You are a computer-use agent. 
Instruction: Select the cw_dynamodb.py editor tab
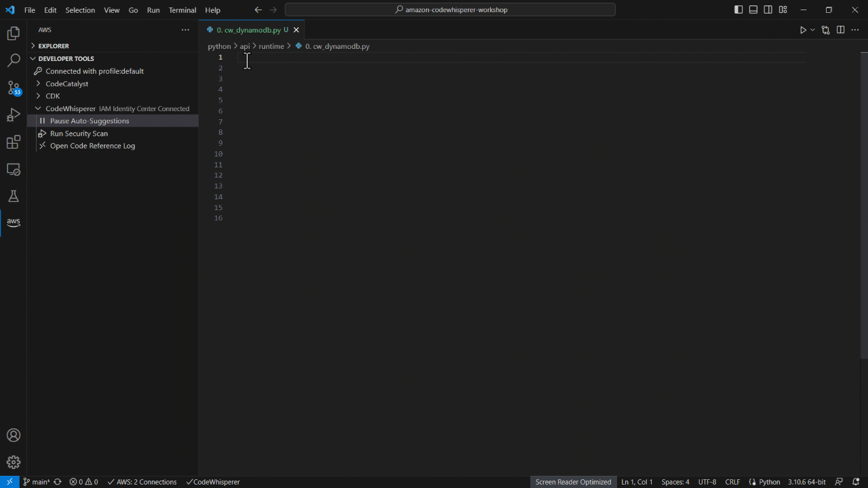coord(248,30)
